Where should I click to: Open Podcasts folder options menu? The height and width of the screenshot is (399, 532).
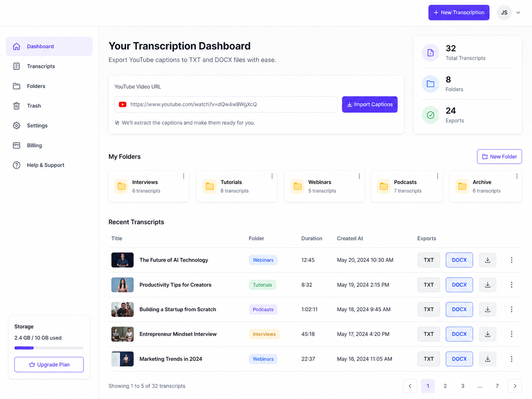coord(438,176)
